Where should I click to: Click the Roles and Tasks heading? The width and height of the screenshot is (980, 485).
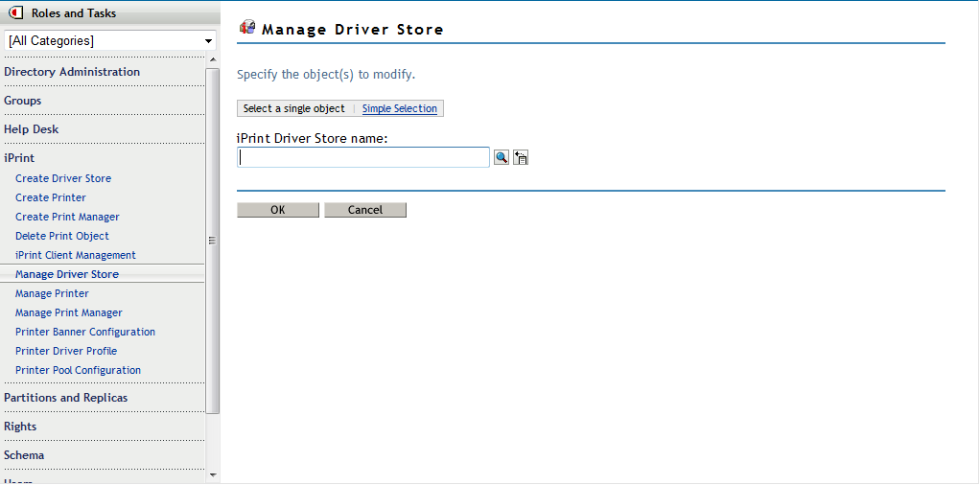[x=74, y=12]
